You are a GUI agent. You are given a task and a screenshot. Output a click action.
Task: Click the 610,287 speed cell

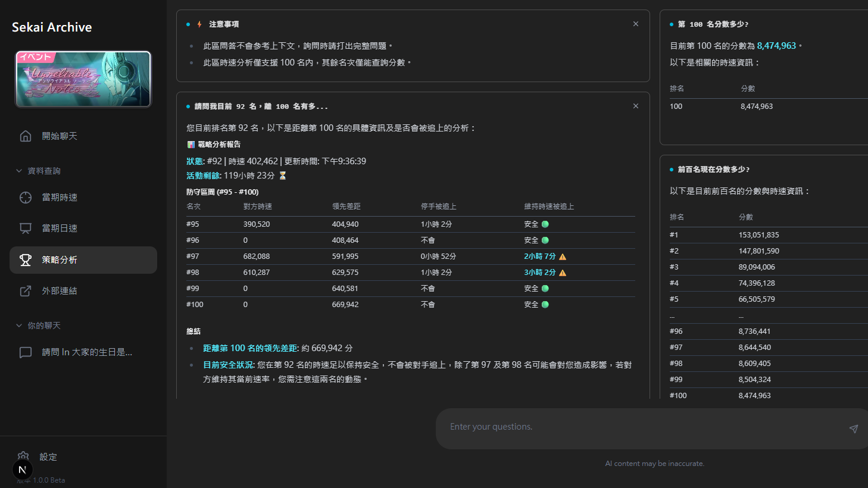click(x=256, y=273)
